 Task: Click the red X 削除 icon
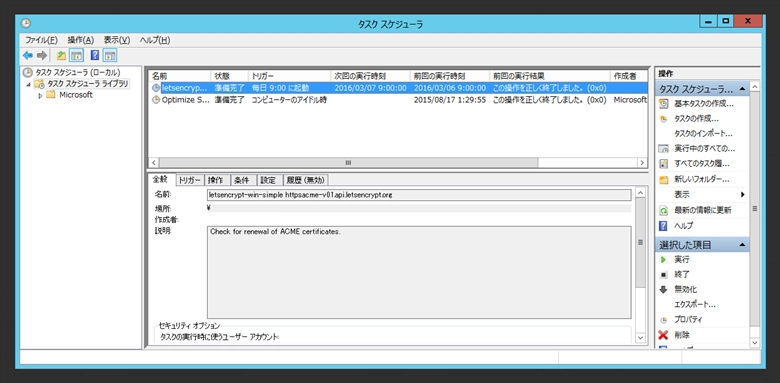click(x=664, y=335)
